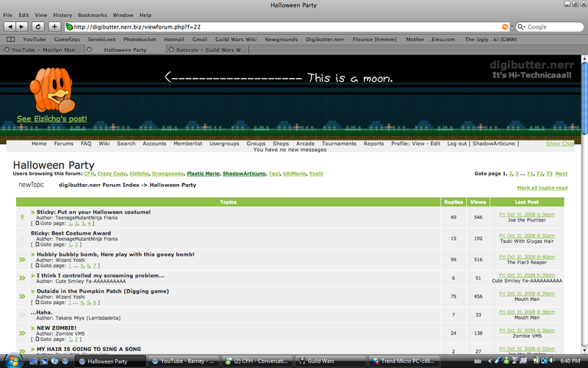Screen dimensions: 588x368
Task: Close the YouTube Marilyn Manson tab
Action: click(7, 50)
